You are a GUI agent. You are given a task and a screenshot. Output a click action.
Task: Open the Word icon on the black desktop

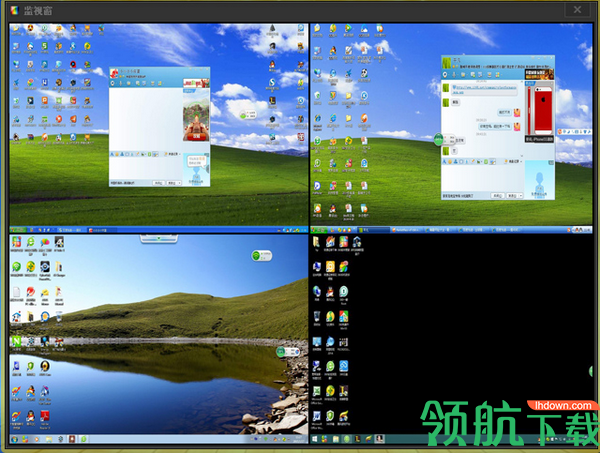(x=317, y=416)
